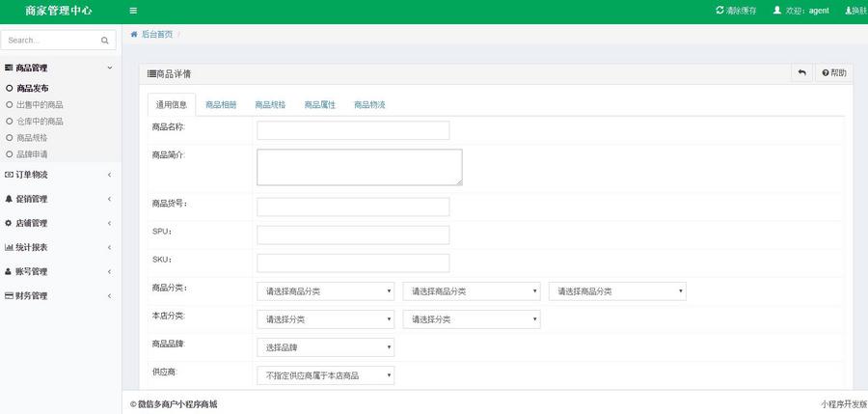Click the 商家管理中心 header title
868x414 pixels.
tap(59, 11)
